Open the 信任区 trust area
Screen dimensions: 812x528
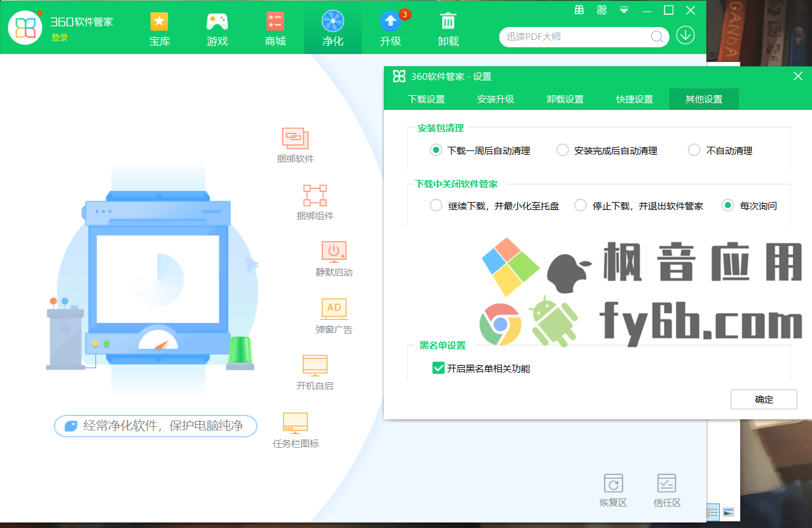coord(667,490)
